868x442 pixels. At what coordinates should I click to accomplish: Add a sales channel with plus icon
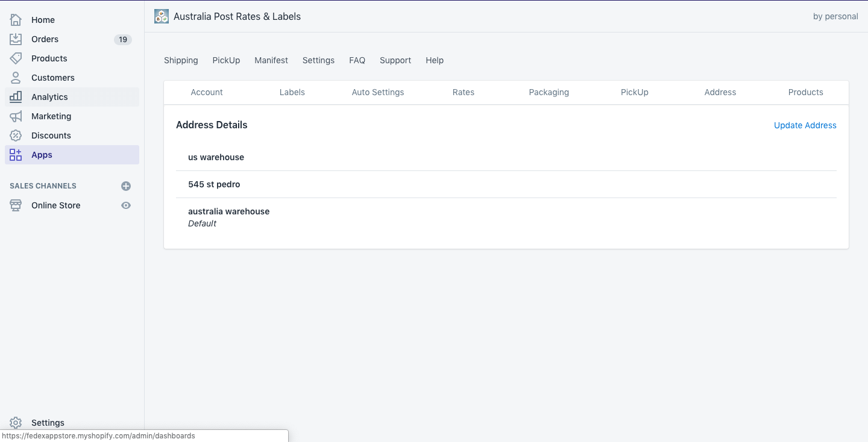pos(126,186)
